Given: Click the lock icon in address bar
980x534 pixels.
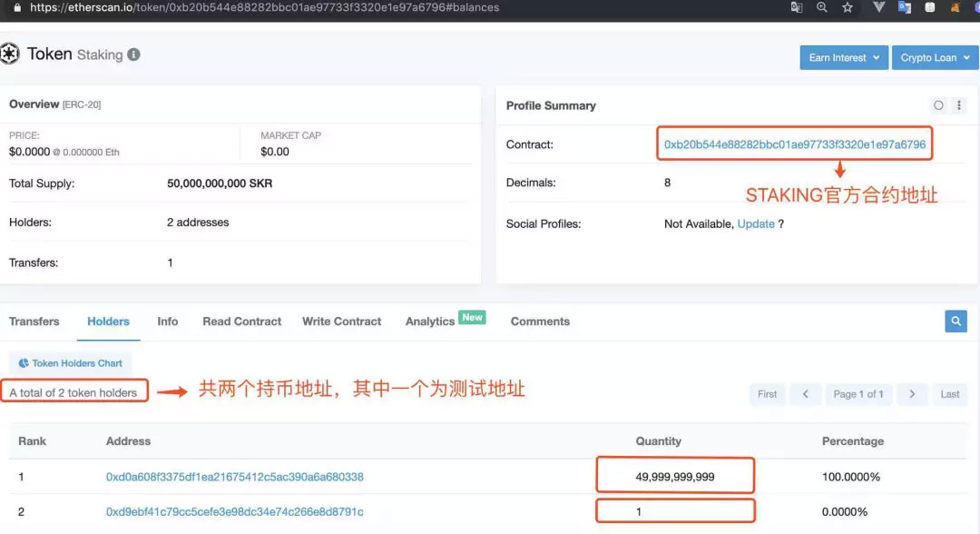Looking at the screenshot, I should pyautogui.click(x=17, y=7).
